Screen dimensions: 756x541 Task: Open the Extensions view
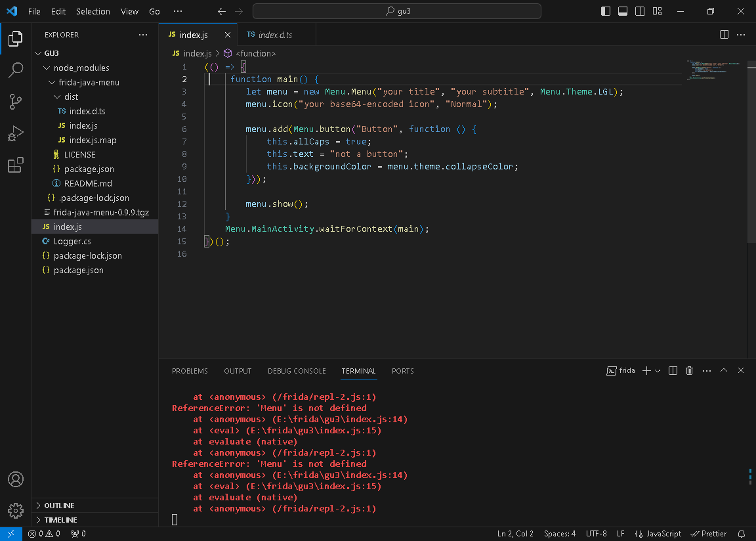tap(16, 165)
